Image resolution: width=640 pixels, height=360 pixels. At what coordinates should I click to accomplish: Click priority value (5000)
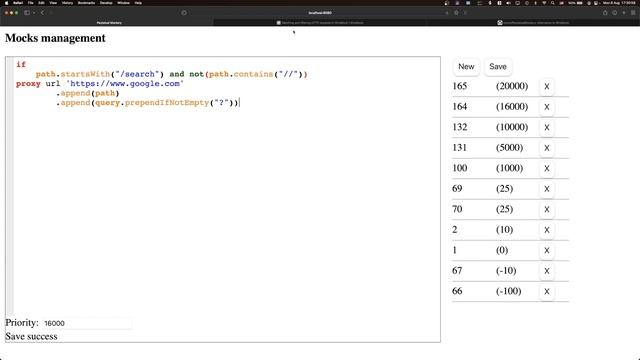click(509, 147)
